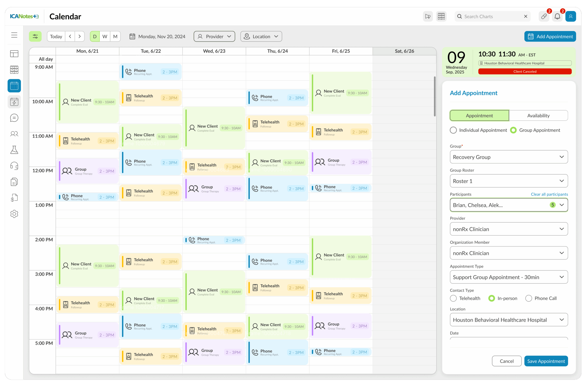588x385 pixels.
Task: Open the Recovery Group dropdown
Action: tap(509, 157)
